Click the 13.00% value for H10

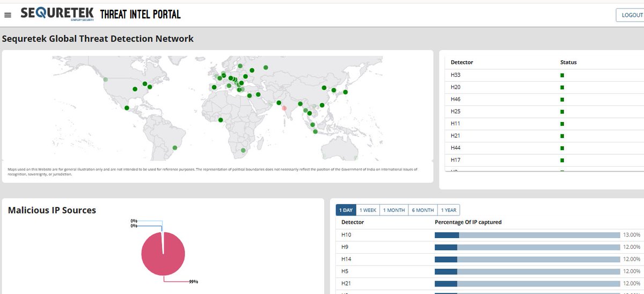(x=632, y=235)
